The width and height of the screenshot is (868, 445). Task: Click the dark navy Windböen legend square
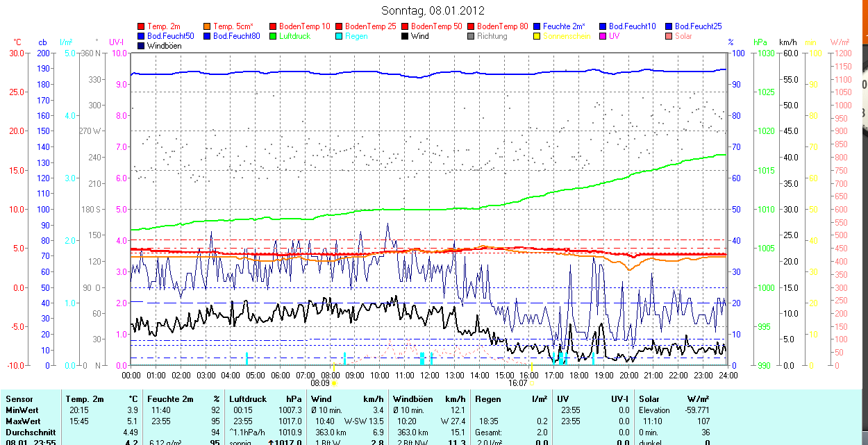point(141,46)
